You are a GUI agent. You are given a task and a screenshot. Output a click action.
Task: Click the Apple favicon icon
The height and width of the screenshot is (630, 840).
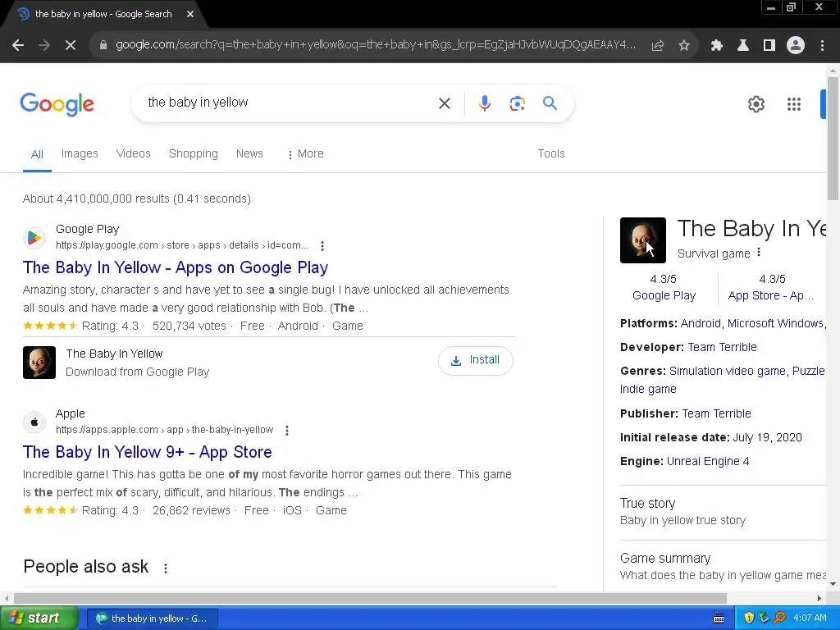(x=34, y=422)
